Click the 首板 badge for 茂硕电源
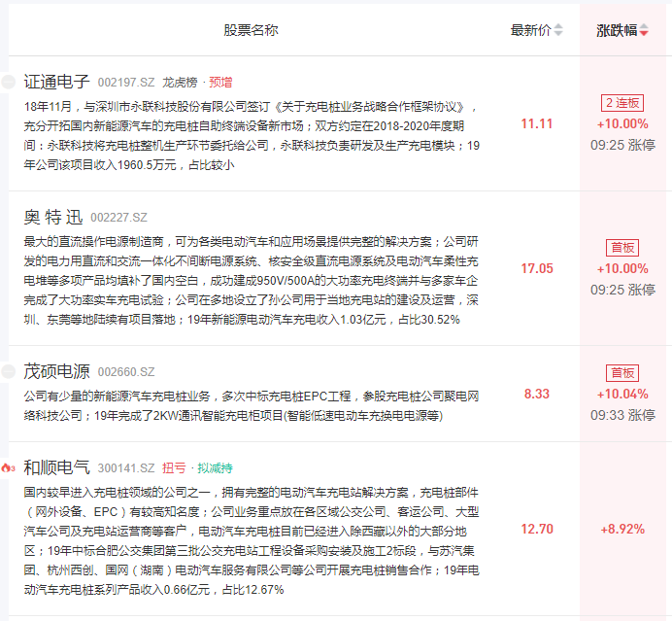 tap(622, 373)
